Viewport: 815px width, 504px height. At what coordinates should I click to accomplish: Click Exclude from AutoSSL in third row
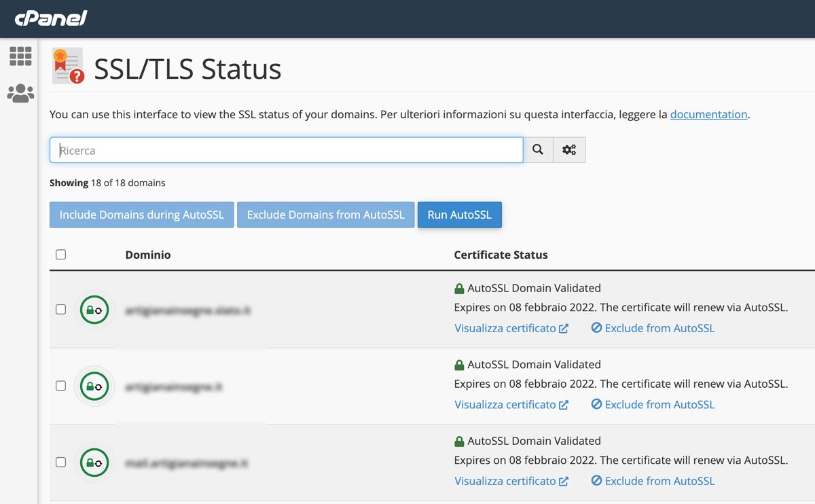[653, 481]
